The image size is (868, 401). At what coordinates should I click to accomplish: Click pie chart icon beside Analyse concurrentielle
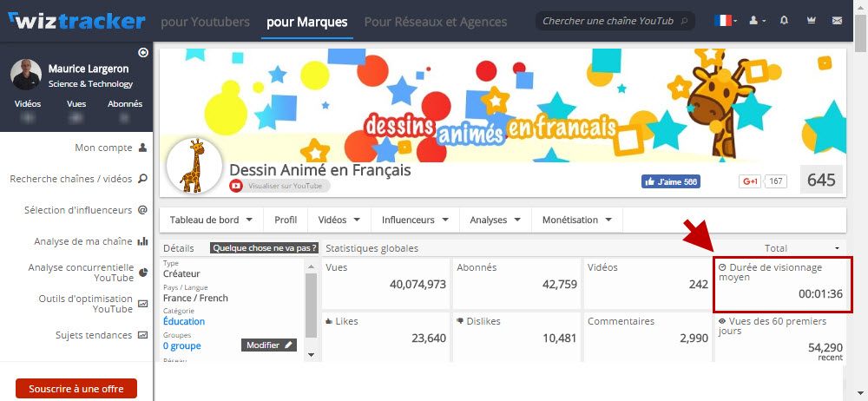point(143,273)
